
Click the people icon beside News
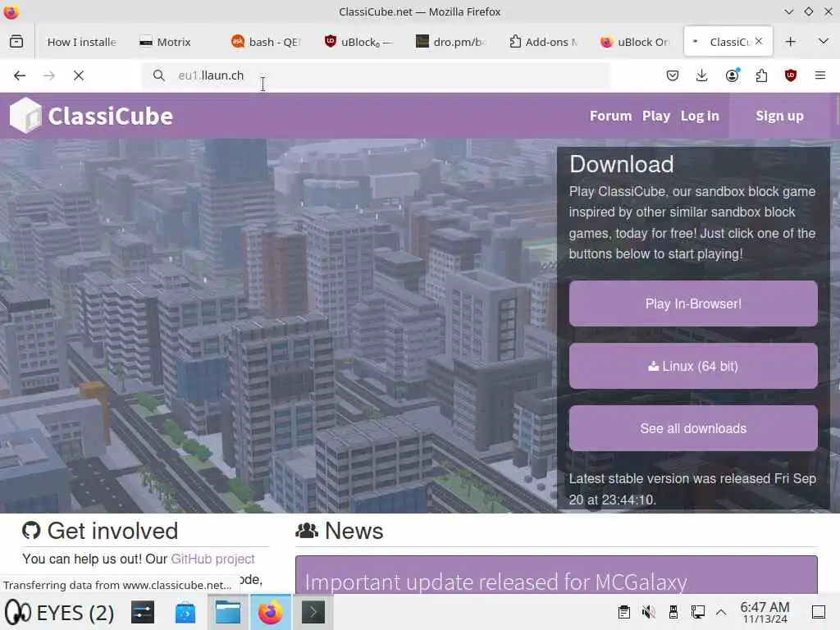click(307, 531)
